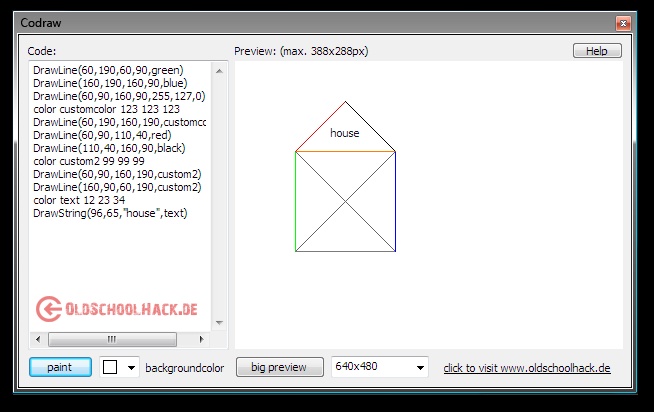Click the horizontal scrollbar thumb
This screenshot has width=654, height=412.
[112, 339]
